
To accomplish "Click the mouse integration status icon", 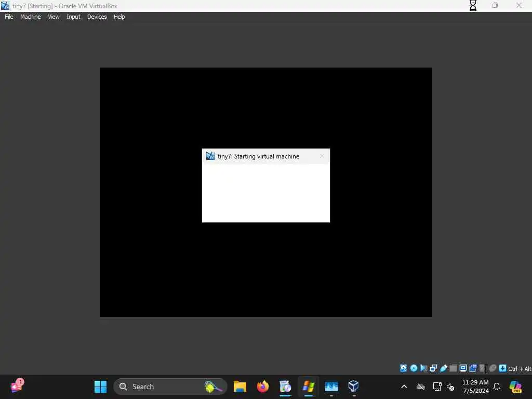I will point(493,368).
